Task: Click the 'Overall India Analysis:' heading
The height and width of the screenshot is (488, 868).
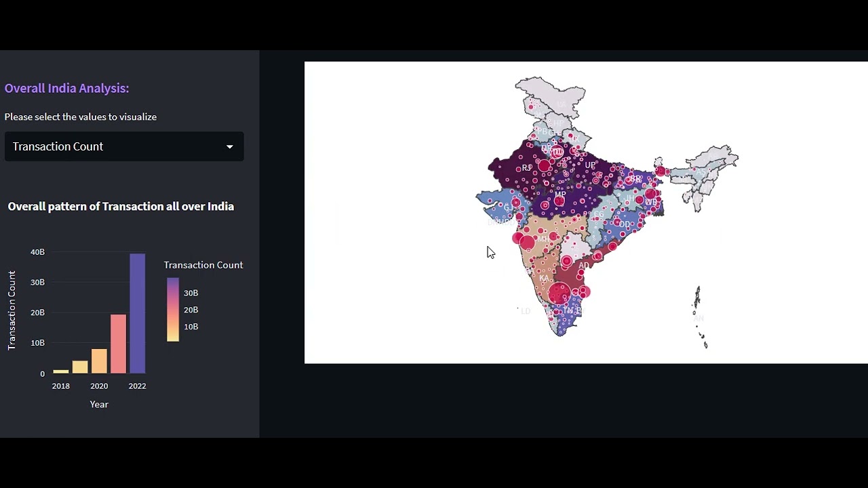Action: (x=66, y=88)
